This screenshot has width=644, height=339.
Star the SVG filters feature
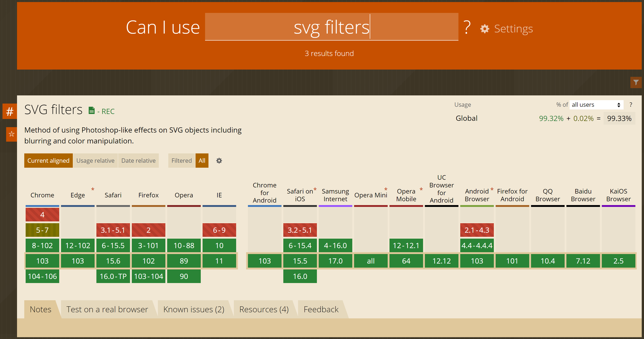(12, 134)
